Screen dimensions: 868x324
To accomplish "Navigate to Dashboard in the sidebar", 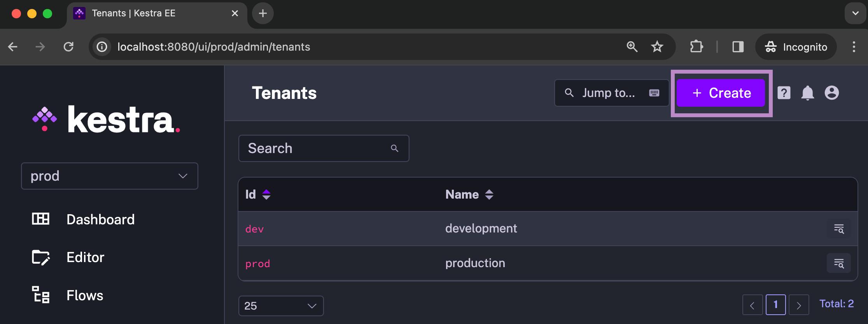I will (x=100, y=220).
